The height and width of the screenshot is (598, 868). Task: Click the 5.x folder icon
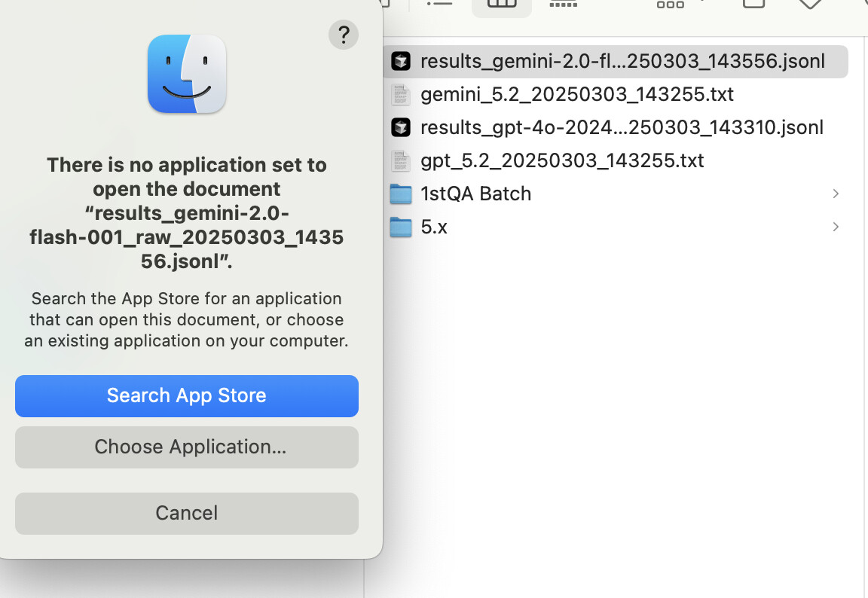pos(401,227)
